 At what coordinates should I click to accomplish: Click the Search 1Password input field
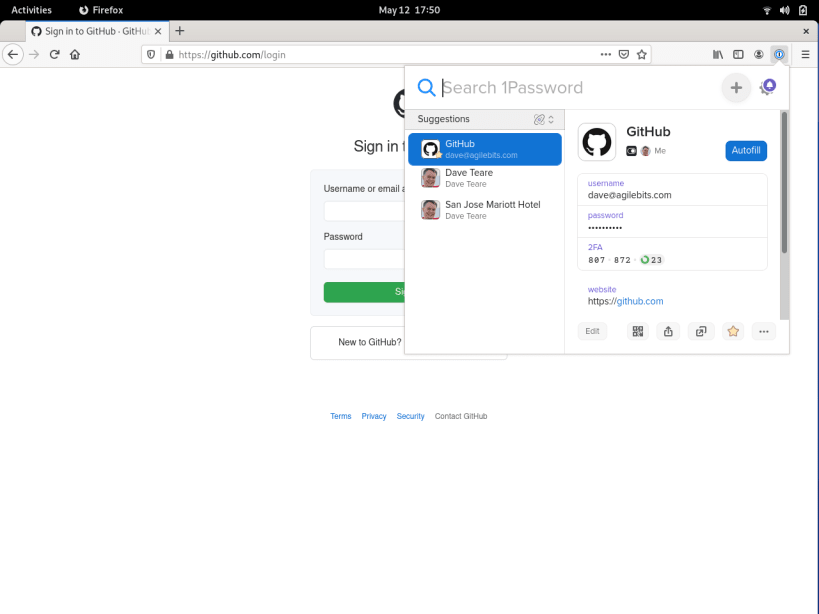click(579, 87)
